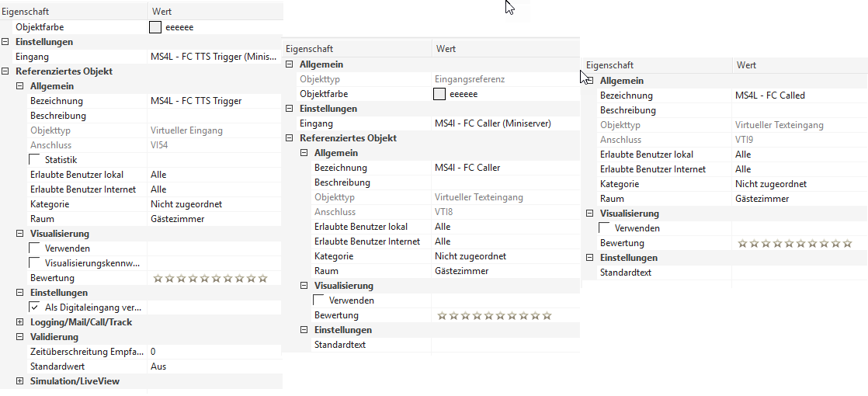Viewport: 868px width, 396px height.
Task: Collapse Referenziertes Objekt in FC Caller panel
Action: coord(290,138)
